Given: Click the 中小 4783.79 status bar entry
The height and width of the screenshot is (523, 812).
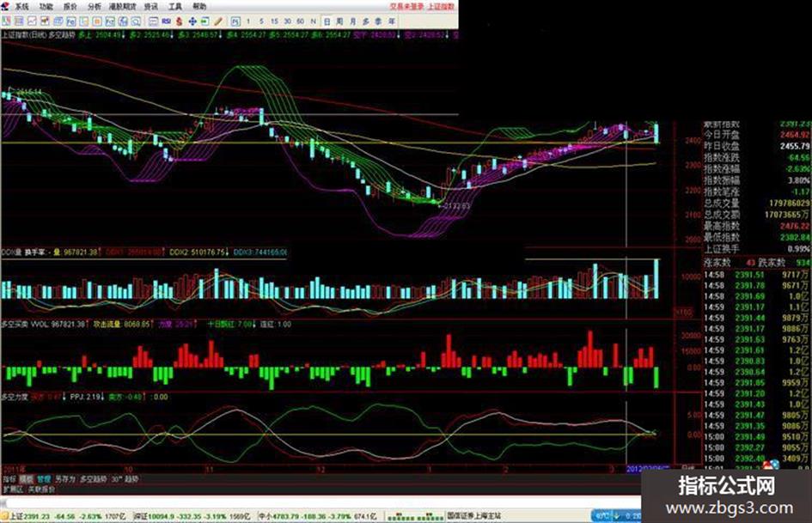Looking at the screenshot, I should [318, 516].
